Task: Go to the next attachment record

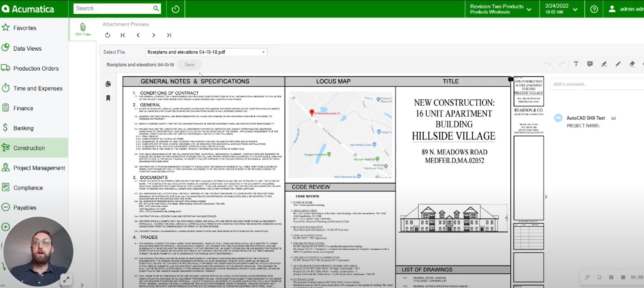Action: (154, 35)
